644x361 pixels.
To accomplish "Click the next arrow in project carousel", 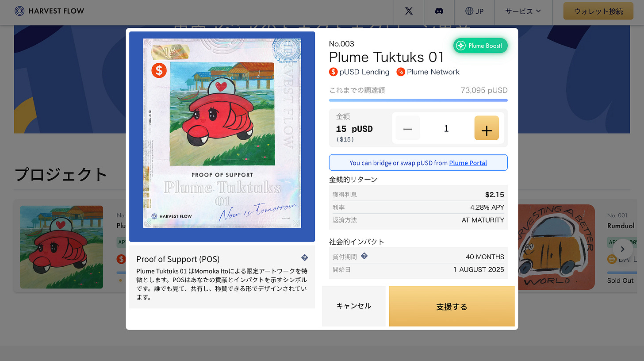I will point(622,249).
